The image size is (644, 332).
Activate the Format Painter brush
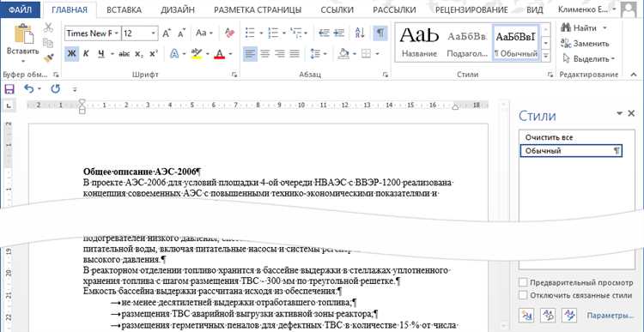coord(48,57)
